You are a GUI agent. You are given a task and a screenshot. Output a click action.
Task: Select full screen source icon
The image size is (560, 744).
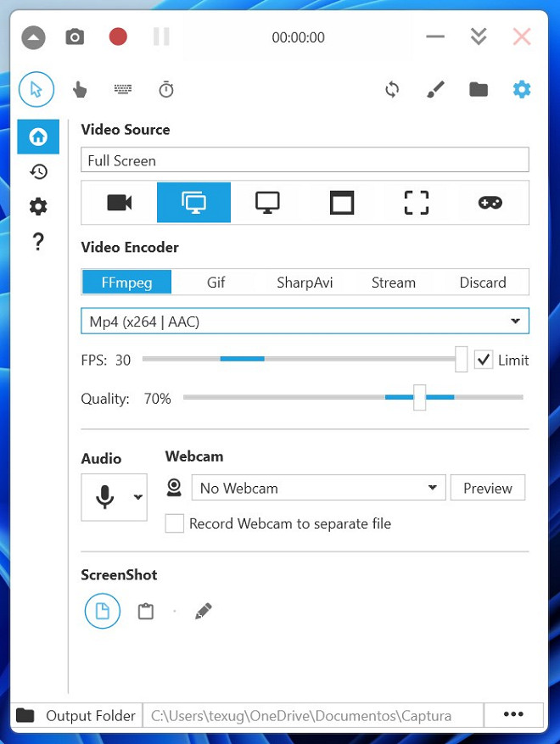193,203
